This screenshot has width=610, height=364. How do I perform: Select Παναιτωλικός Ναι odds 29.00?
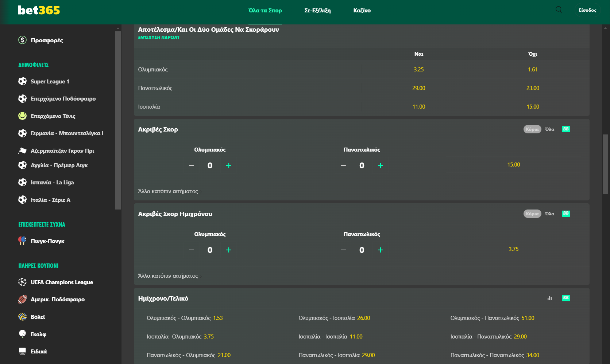tap(419, 88)
